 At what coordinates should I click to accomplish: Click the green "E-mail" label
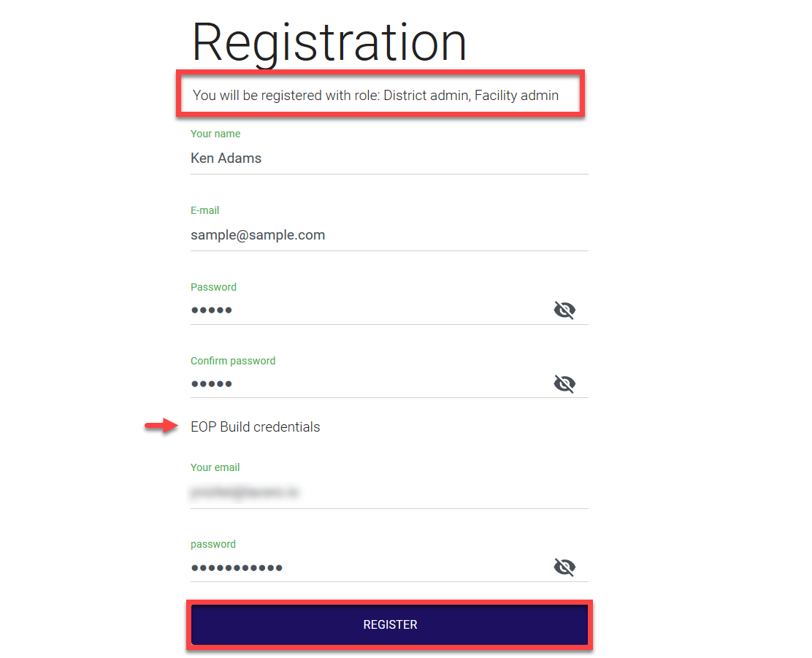click(204, 210)
